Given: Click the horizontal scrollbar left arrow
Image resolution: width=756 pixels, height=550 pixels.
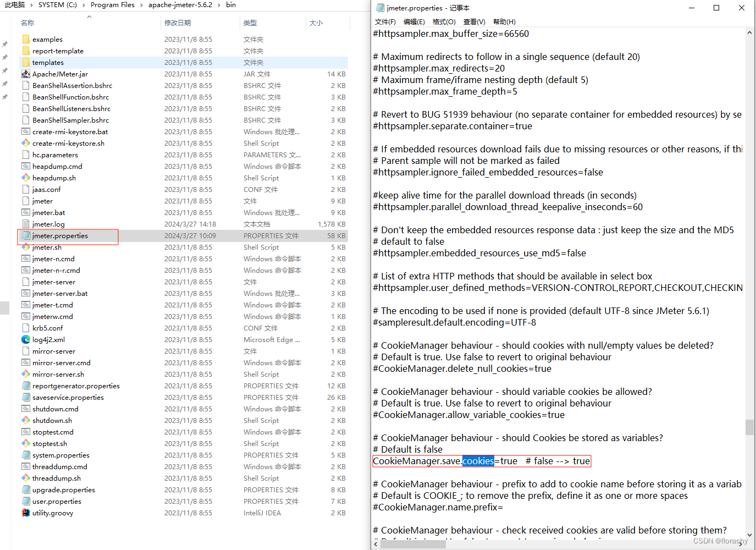Looking at the screenshot, I should (376, 544).
